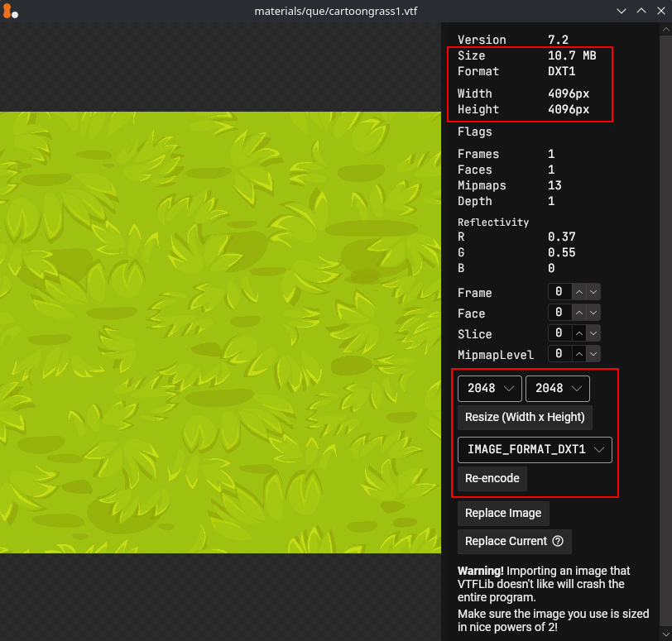Click the orange application logo icon

coord(11,12)
